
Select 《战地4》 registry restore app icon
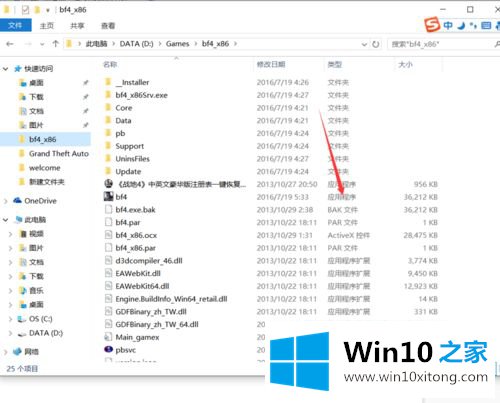pos(108,184)
